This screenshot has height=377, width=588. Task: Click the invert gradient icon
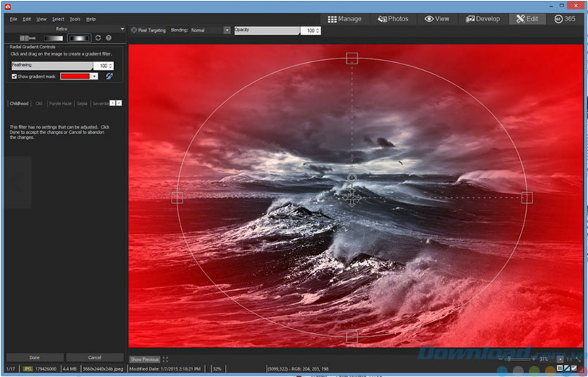(109, 76)
